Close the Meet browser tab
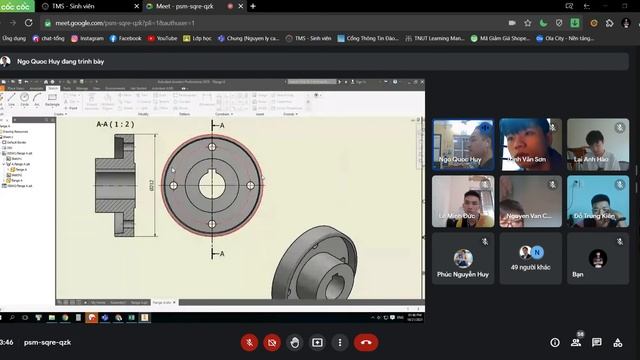640x360 pixels. (241, 6)
